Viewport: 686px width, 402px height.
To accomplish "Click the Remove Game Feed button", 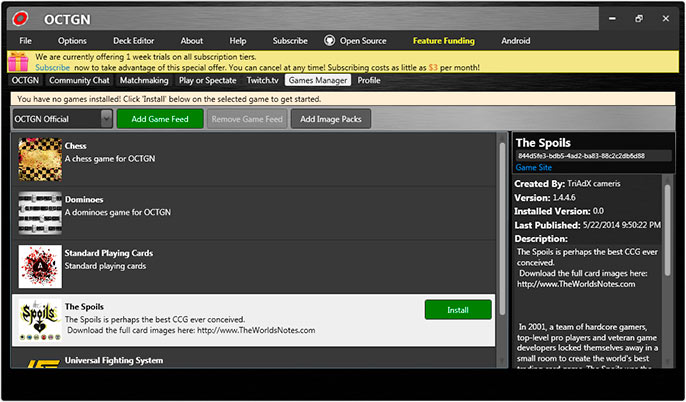I will [x=247, y=119].
